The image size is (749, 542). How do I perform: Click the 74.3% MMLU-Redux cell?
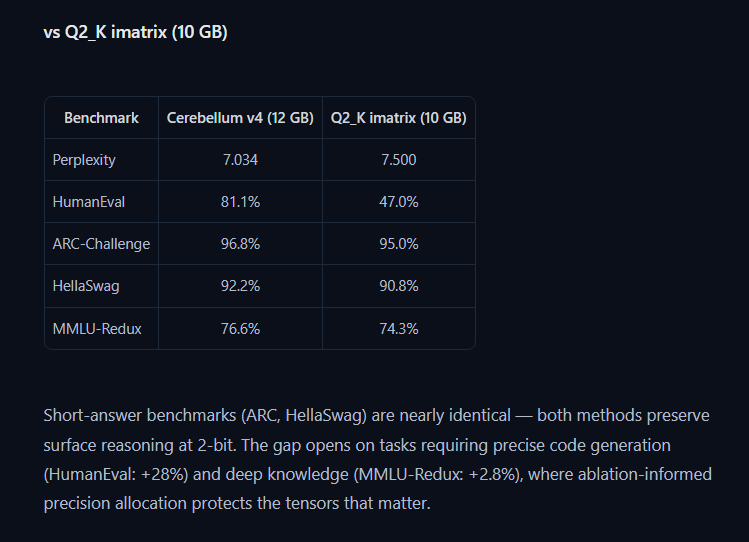click(398, 329)
